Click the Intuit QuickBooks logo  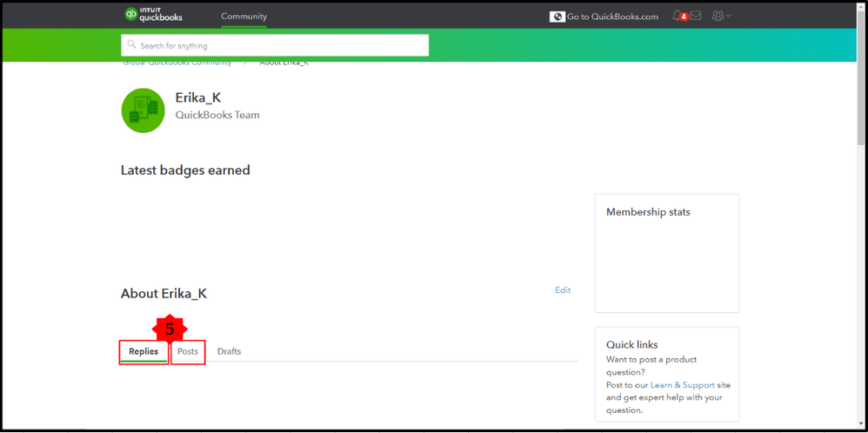coord(153,15)
